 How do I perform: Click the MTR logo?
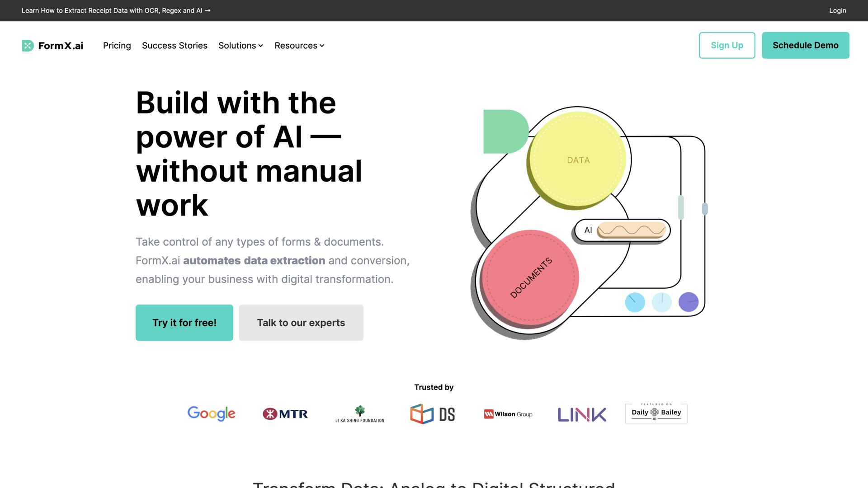pos(285,413)
